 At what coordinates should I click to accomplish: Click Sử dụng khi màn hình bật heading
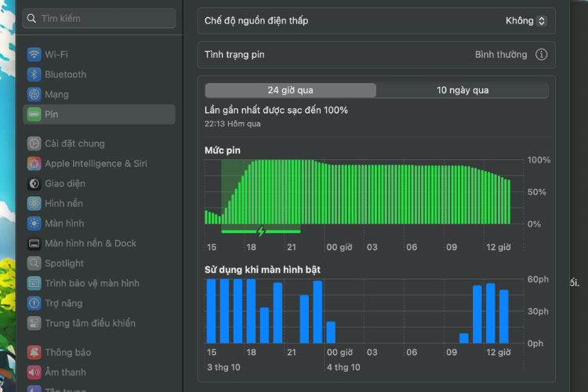pos(263,270)
